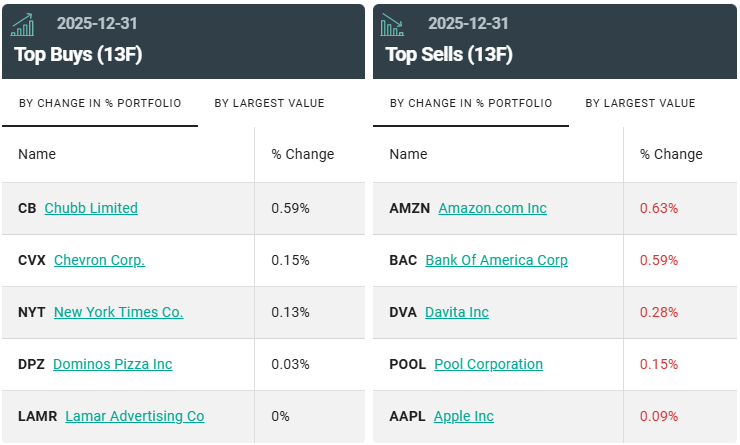Click the Bank Of America Corp link
740x445 pixels.
496,260
